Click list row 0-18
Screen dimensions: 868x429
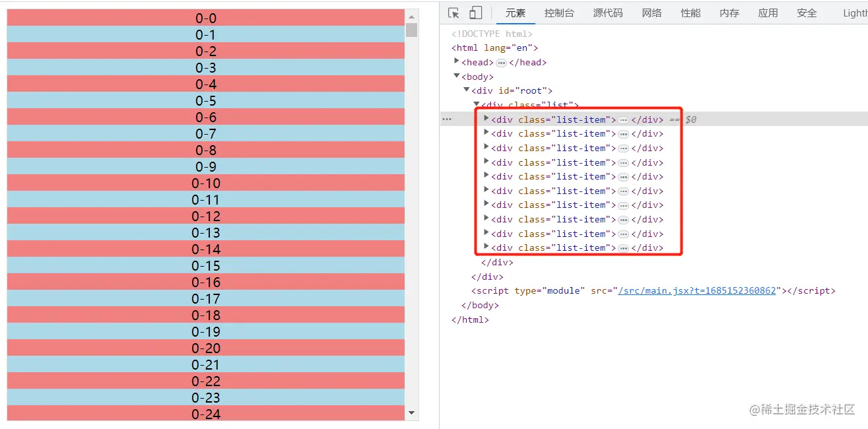tap(206, 315)
